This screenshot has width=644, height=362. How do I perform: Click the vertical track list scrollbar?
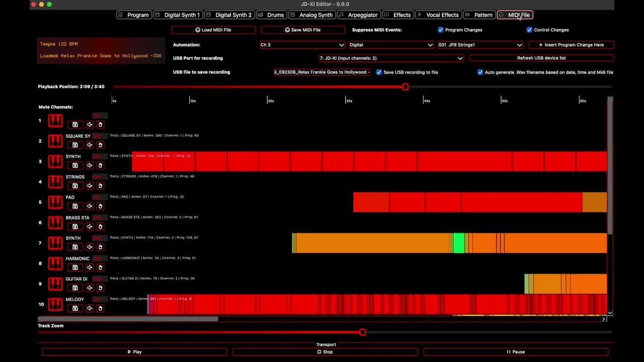click(x=610, y=166)
